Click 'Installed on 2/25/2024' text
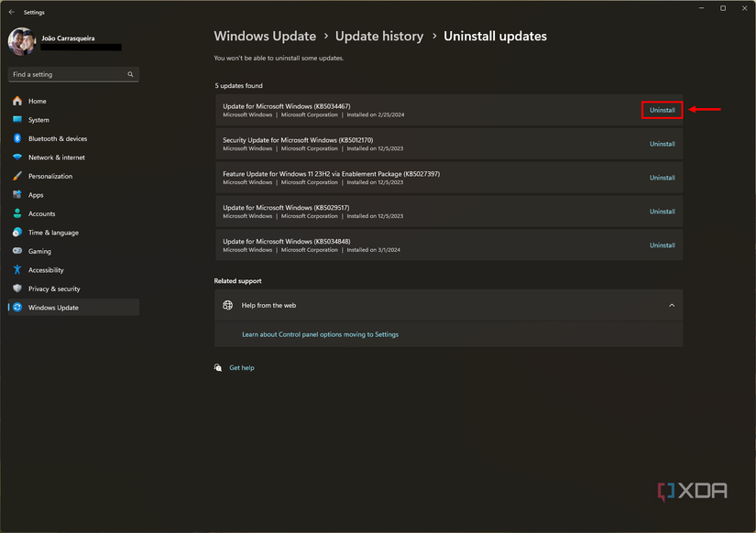 point(376,114)
